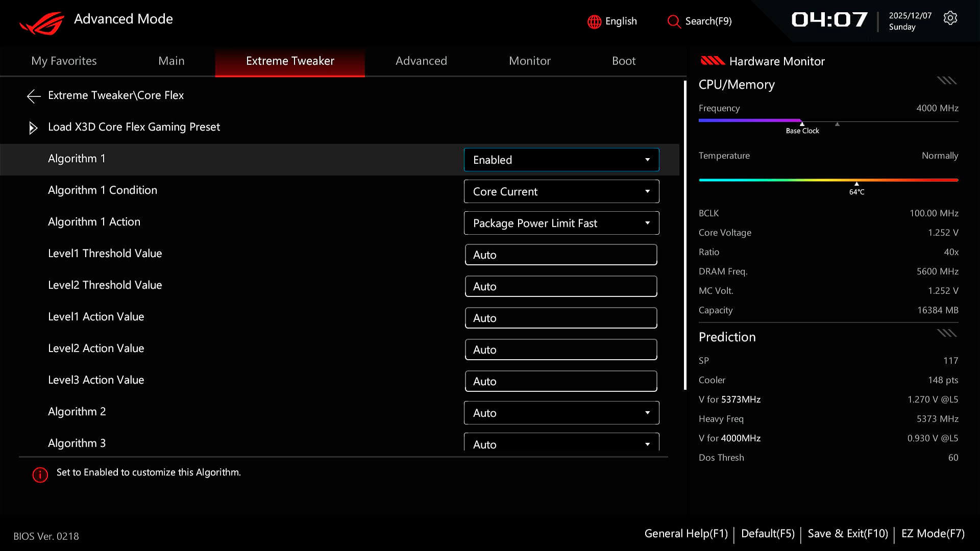Open the Algorithm 1 Enabled dropdown
This screenshot has width=980, height=551.
(561, 160)
